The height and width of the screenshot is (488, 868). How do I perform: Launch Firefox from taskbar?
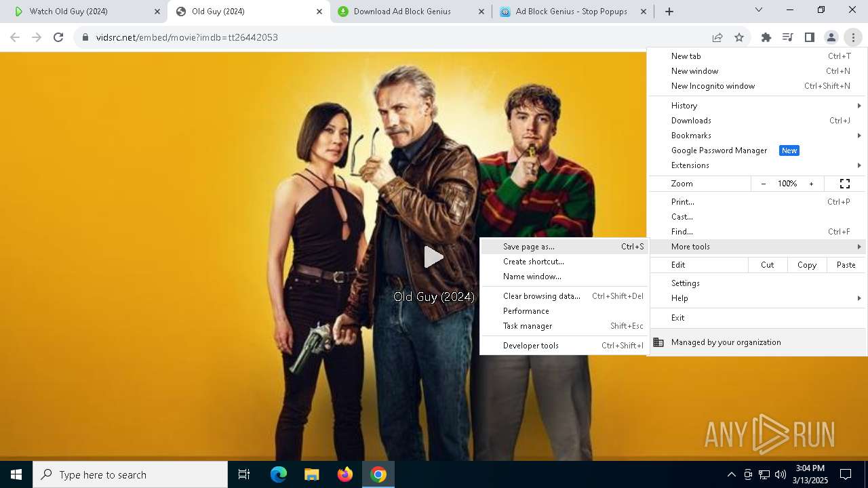[345, 474]
